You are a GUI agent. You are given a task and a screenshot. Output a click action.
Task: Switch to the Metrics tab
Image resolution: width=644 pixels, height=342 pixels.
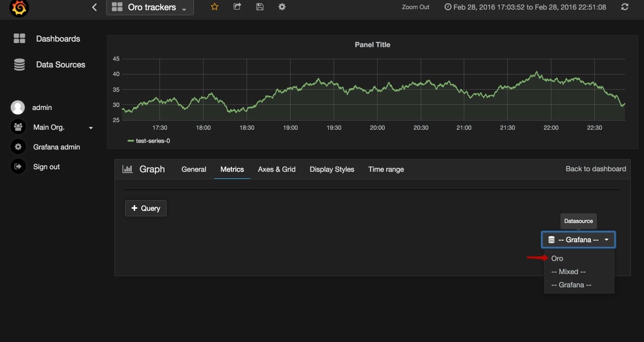(232, 169)
